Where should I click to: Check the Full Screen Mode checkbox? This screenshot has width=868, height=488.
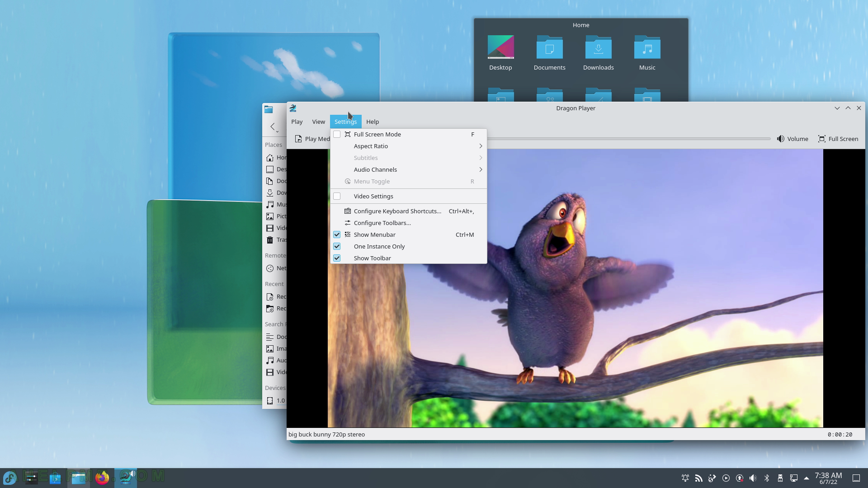[x=337, y=134]
